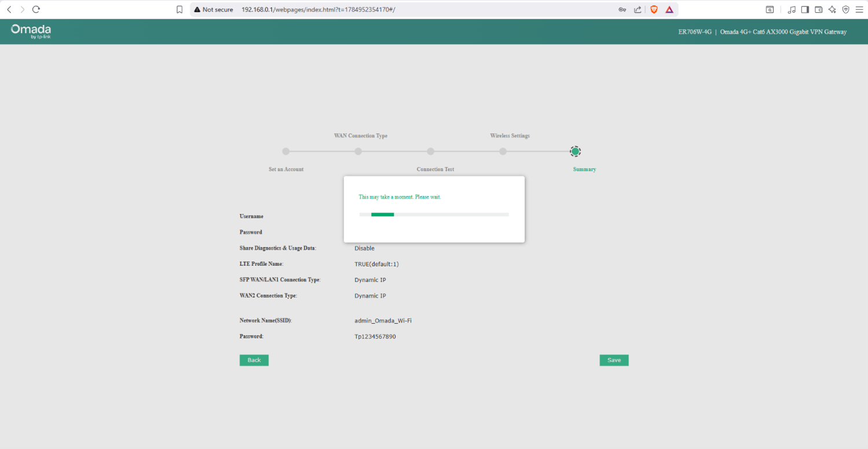Viewport: 868px width, 449px height.
Task: Click the Network Name(SSID) label
Action: (265, 320)
